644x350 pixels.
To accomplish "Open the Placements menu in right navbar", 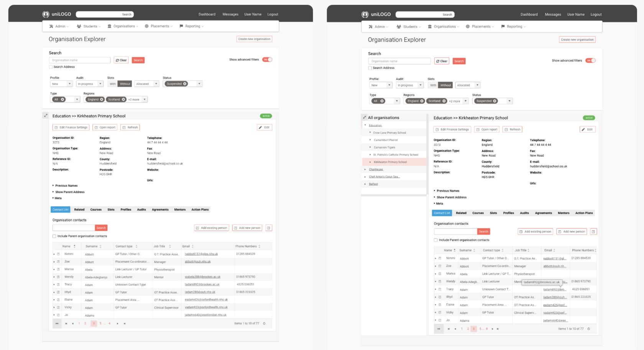I will (x=480, y=26).
